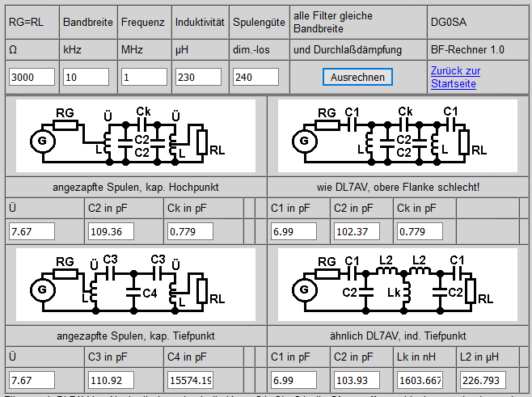Click the kap. Tiefpunkt circuit diagram with C3, C4
Image resolution: width=532 pixels, height=397 pixels.
coord(136,285)
